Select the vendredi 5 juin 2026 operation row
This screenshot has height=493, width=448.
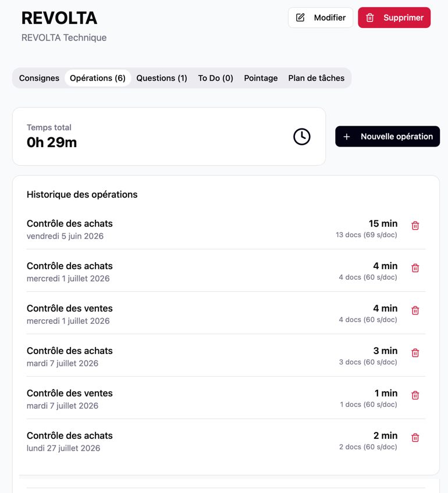coord(226,230)
